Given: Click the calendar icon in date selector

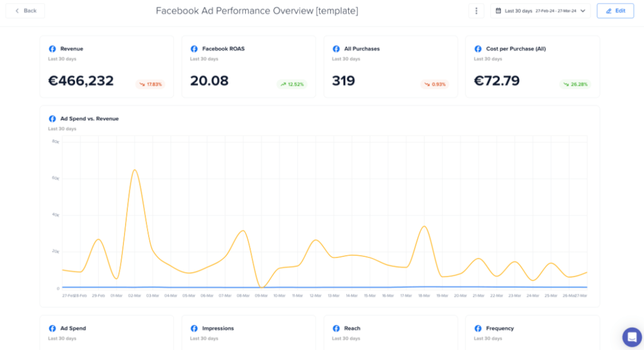Looking at the screenshot, I should [498, 11].
